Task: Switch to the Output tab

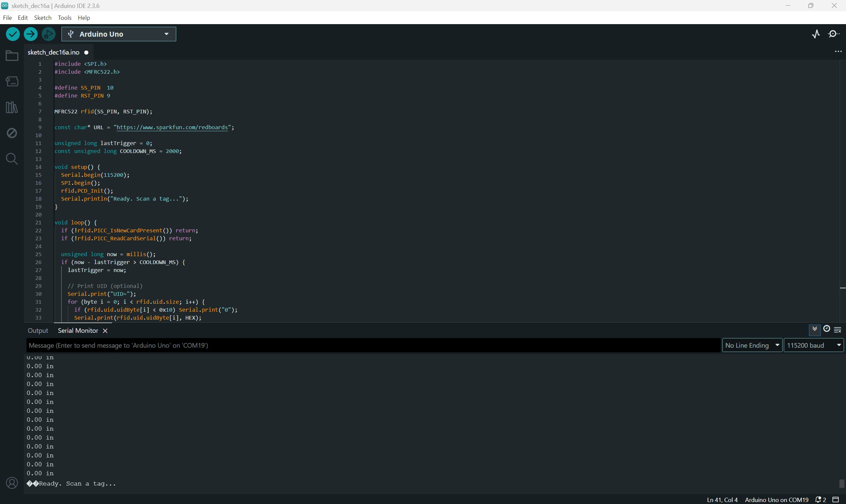Action: point(38,330)
